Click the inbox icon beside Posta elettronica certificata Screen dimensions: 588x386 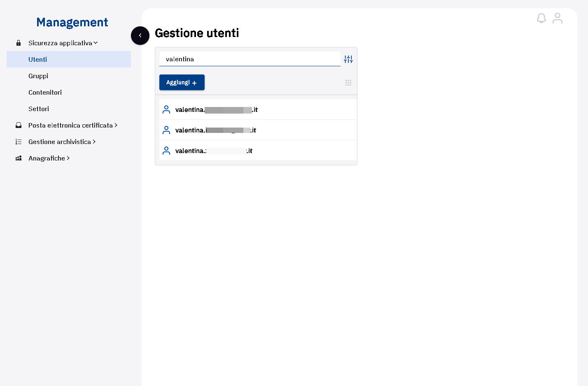(x=19, y=125)
